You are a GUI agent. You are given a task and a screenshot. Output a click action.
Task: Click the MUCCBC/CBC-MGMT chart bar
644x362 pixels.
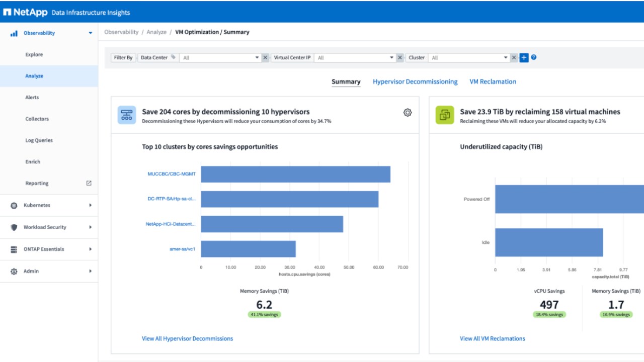point(296,174)
